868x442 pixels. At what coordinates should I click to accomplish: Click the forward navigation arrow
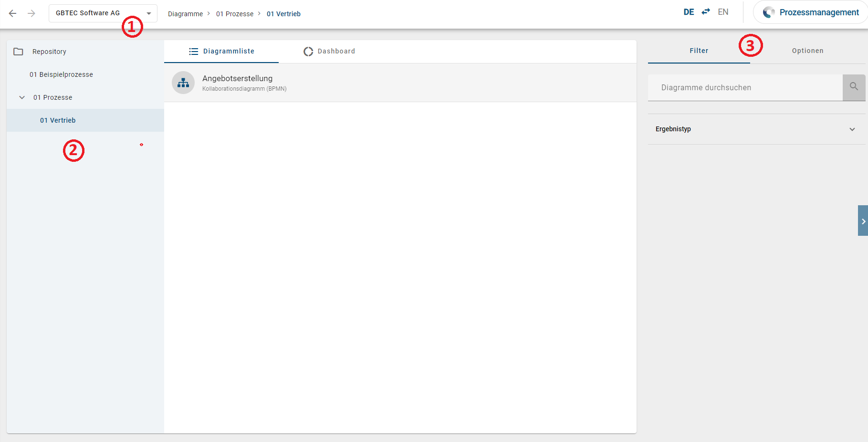point(31,13)
